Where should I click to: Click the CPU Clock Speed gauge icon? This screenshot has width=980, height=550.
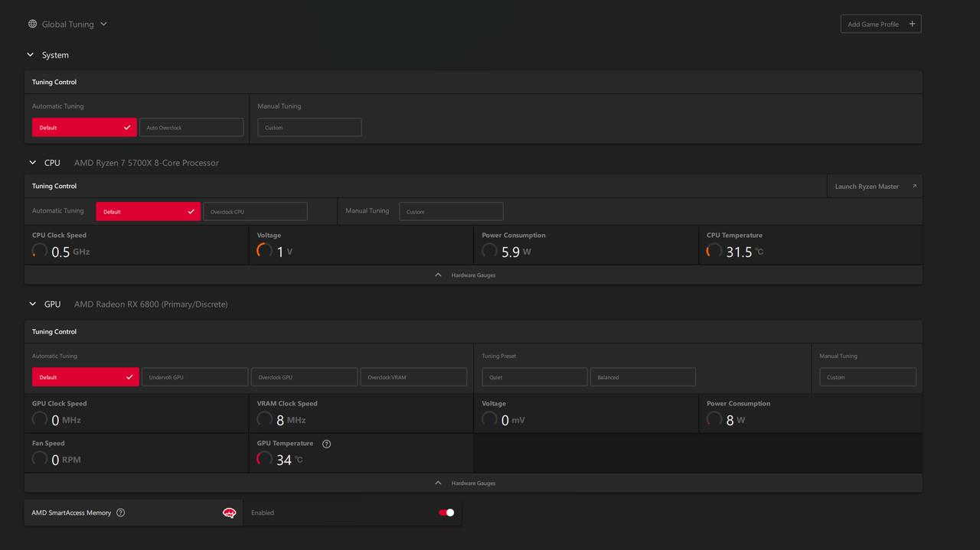coord(40,251)
